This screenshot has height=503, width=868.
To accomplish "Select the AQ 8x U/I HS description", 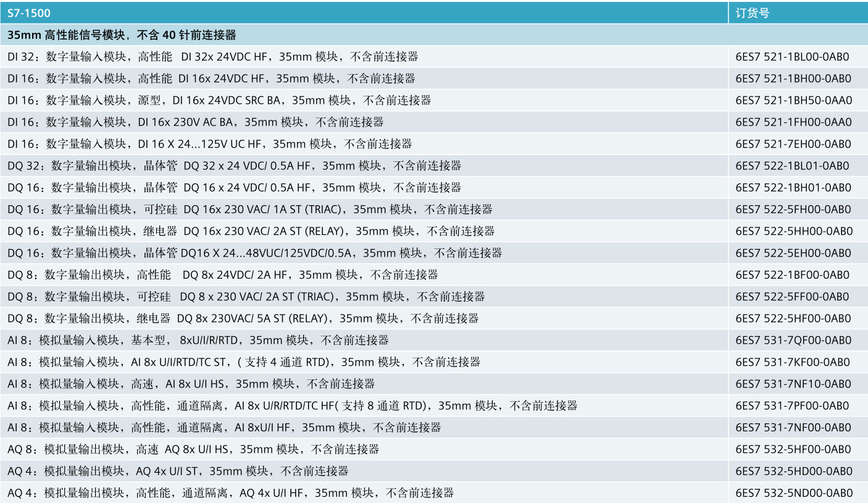I will pos(193,450).
